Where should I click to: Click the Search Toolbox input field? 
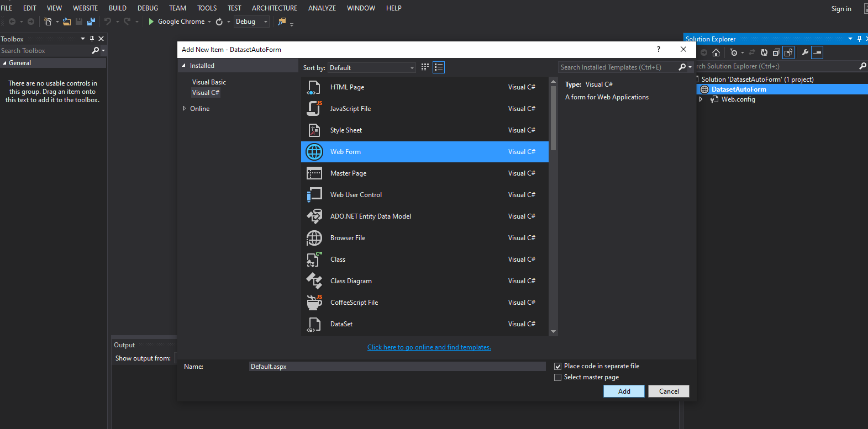tap(45, 50)
